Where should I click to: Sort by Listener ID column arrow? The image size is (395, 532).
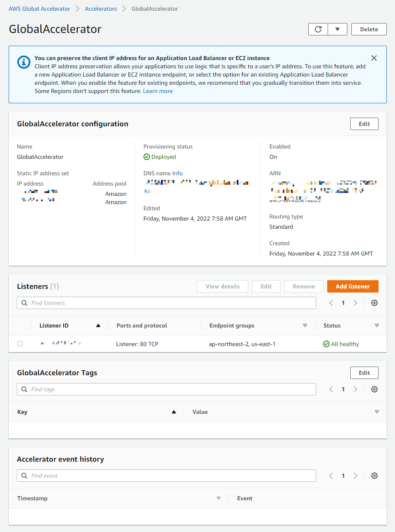coord(98,325)
